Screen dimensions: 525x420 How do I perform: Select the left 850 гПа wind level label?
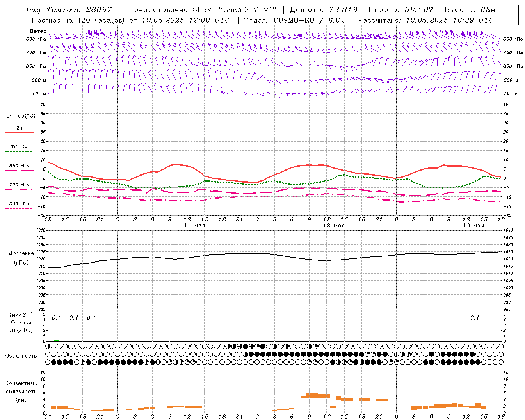click(x=36, y=66)
